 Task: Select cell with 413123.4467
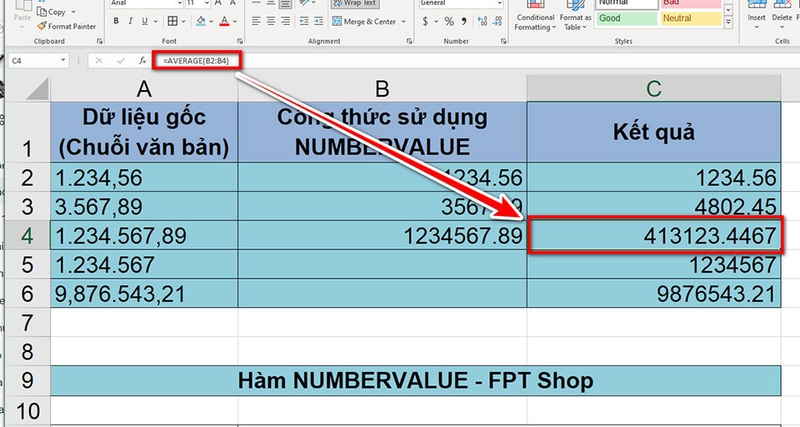click(x=654, y=235)
